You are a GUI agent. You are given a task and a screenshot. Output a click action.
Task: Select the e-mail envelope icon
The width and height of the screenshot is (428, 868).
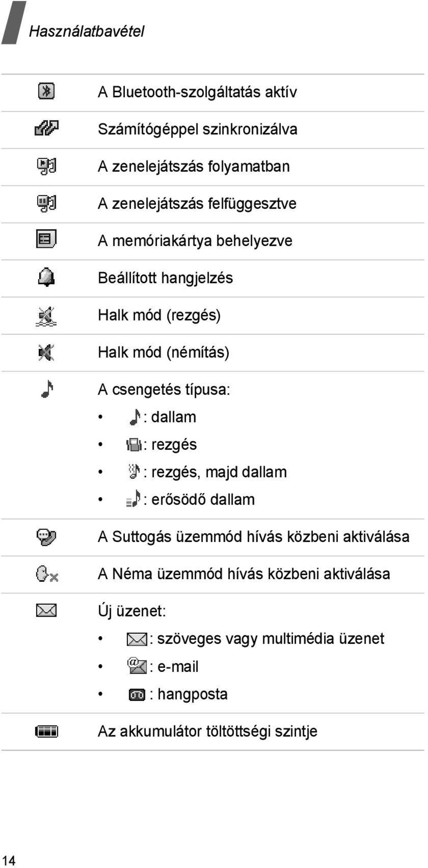click(x=137, y=666)
